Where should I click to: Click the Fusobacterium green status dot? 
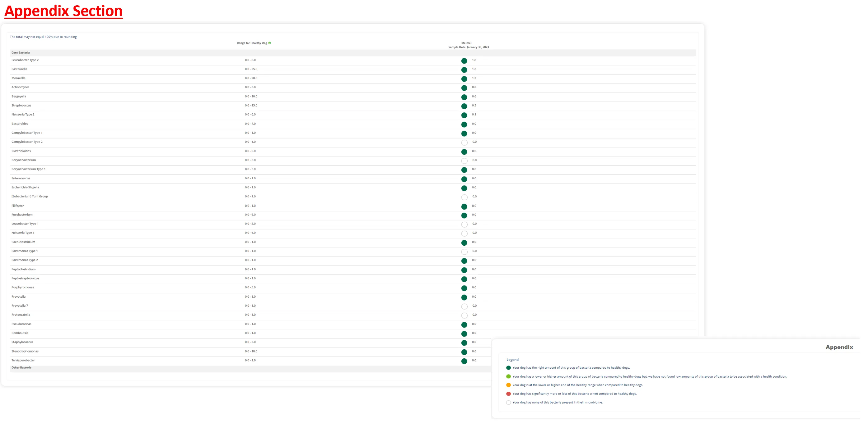[x=464, y=215]
